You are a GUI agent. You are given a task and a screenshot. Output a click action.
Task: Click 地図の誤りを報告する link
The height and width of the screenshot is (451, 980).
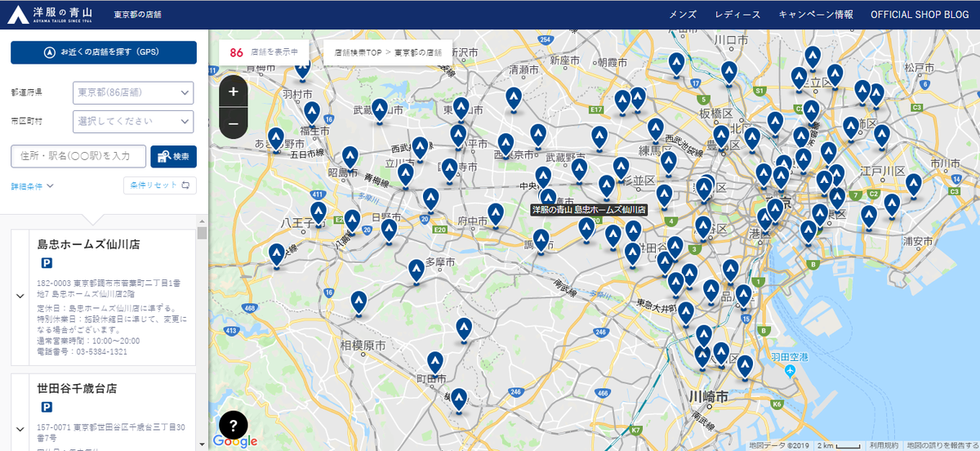[942, 445]
